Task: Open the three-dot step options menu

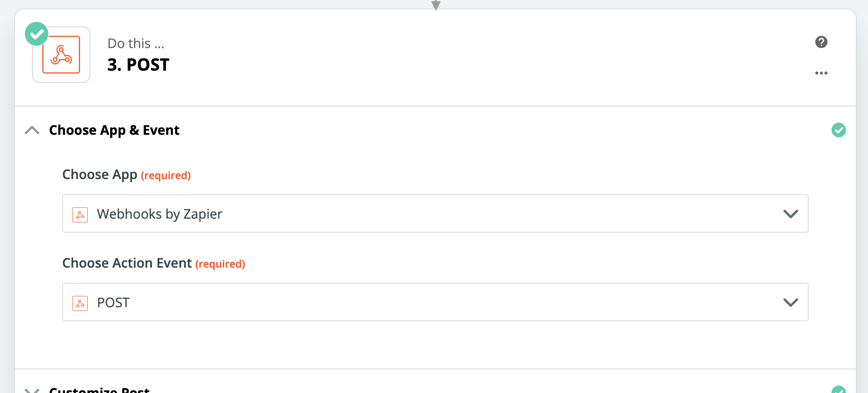Action: (x=821, y=73)
